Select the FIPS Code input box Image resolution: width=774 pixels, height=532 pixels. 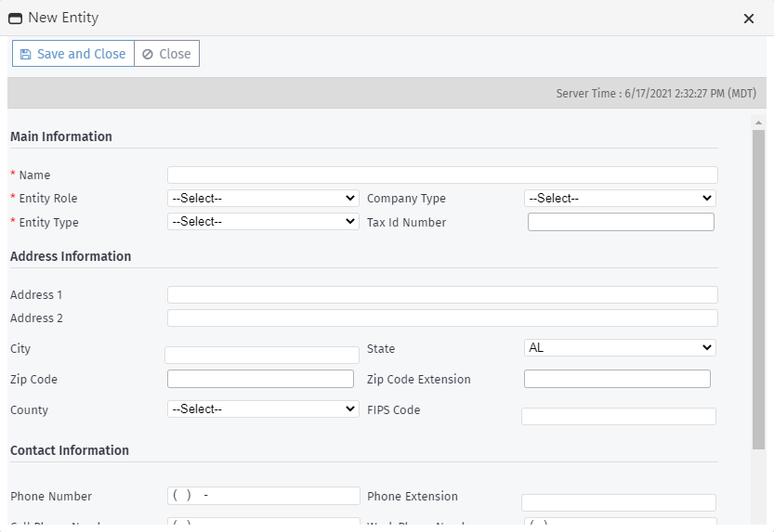point(619,416)
